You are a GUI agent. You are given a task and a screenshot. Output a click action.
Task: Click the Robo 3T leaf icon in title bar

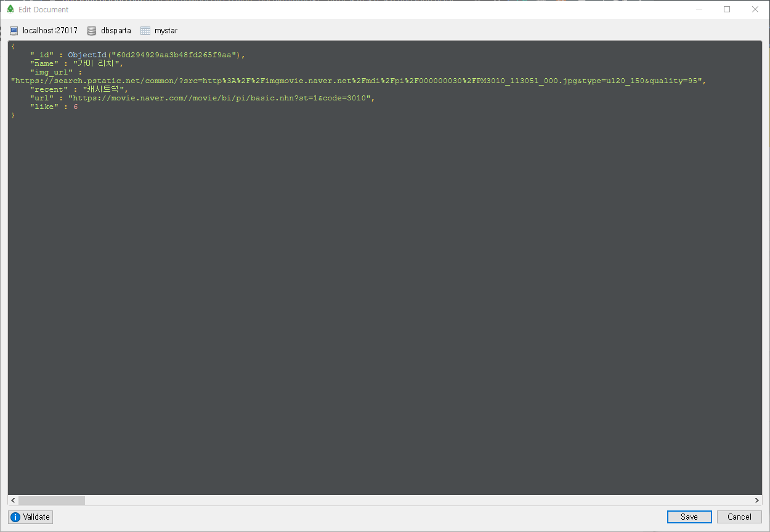tap(10, 9)
